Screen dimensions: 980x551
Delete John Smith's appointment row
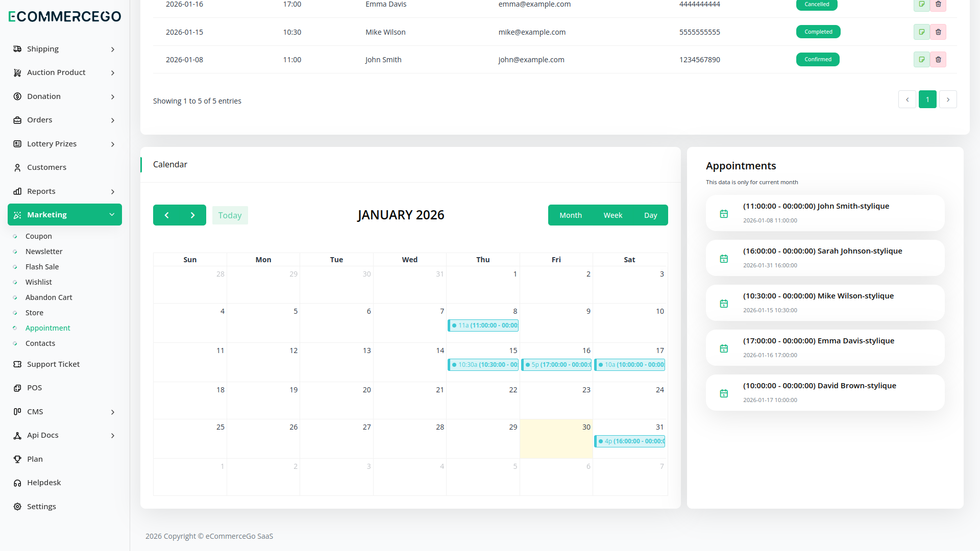[938, 59]
